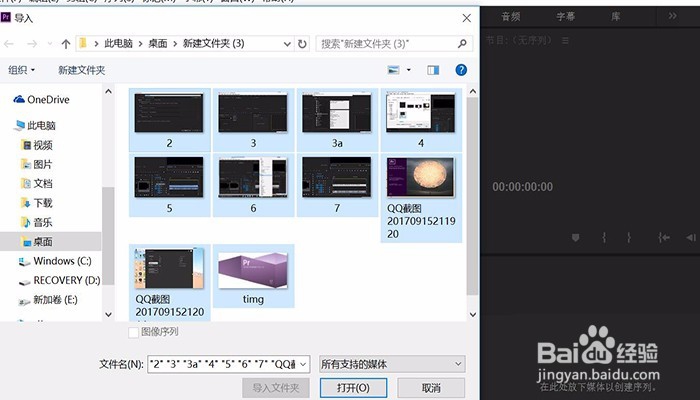Close the 导入 dialog

click(x=467, y=18)
